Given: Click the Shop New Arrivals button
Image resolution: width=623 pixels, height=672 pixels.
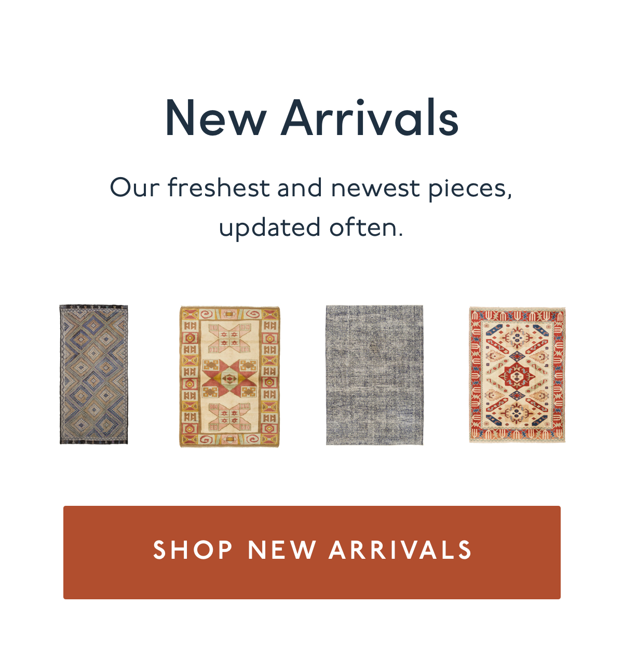Looking at the screenshot, I should coord(311,552).
